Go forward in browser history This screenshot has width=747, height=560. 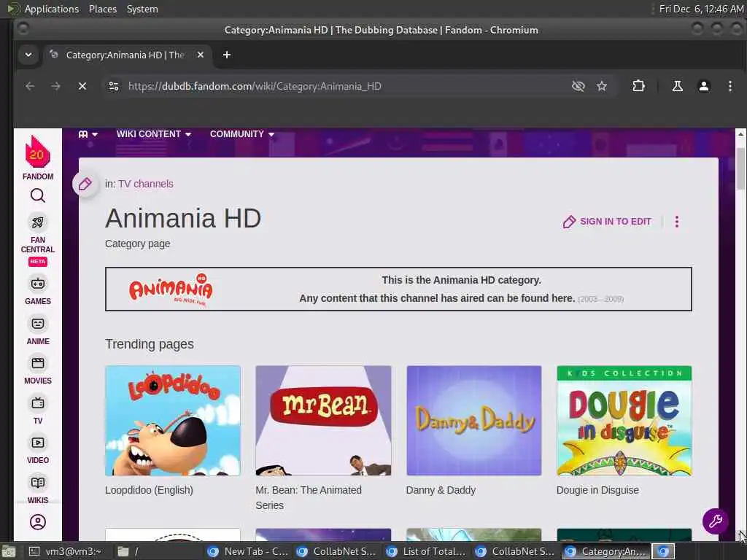tap(55, 86)
